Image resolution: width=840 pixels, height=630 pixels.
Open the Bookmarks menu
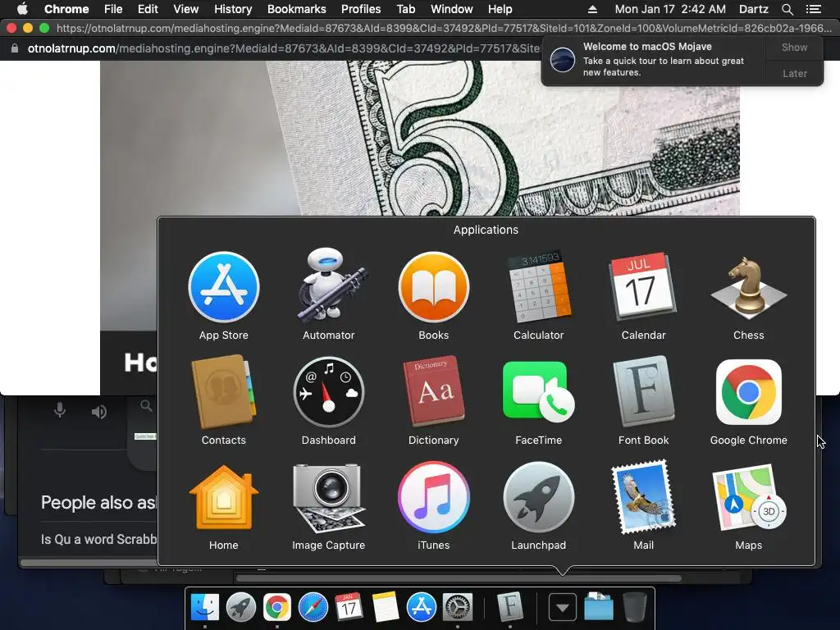coord(297,9)
